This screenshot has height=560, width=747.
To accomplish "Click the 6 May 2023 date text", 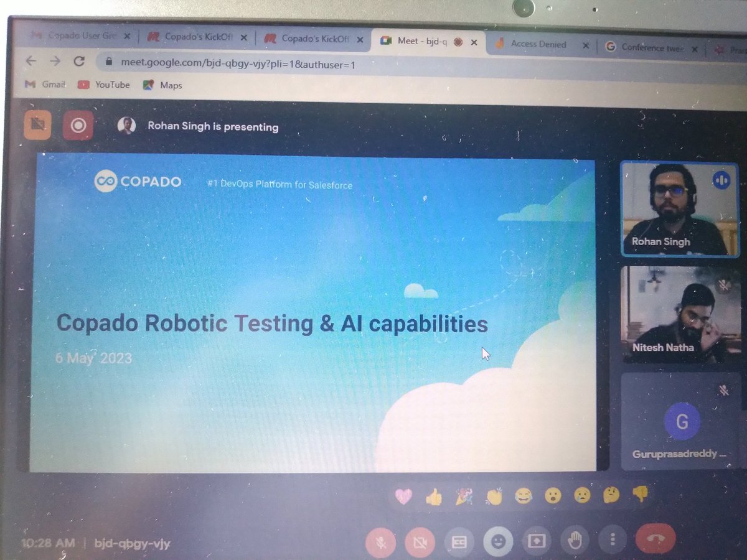I will coord(93,358).
